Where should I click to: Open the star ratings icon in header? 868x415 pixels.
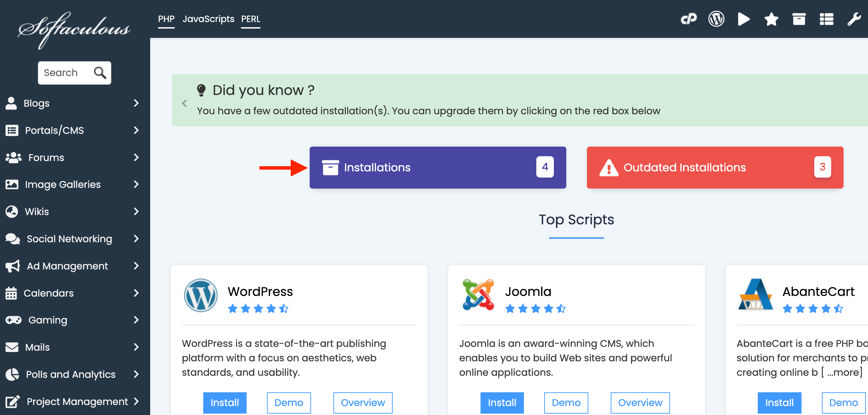771,19
